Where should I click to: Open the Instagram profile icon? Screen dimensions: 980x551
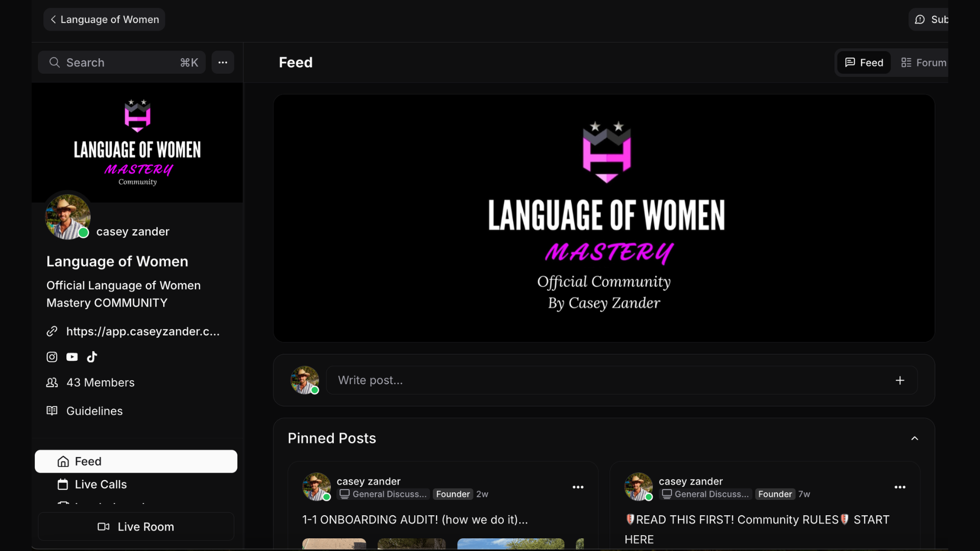(52, 357)
